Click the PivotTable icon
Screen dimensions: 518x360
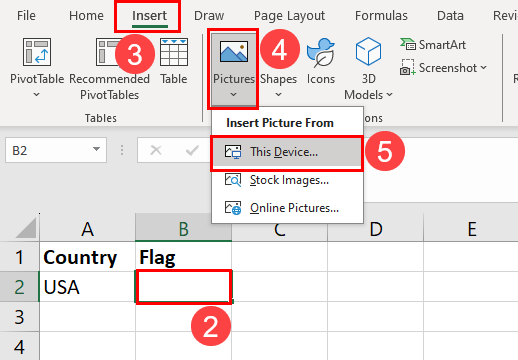point(37,52)
